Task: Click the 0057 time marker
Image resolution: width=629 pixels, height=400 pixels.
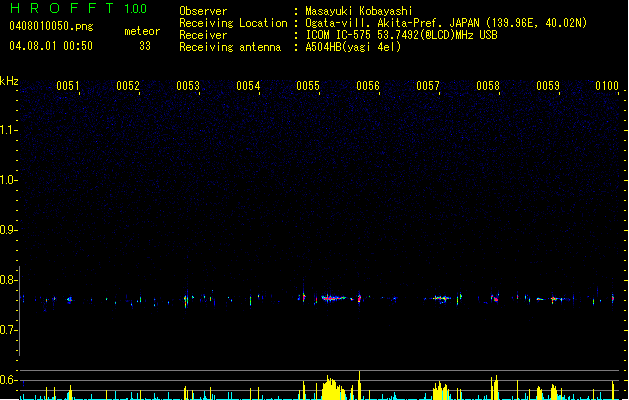Action: (x=428, y=86)
